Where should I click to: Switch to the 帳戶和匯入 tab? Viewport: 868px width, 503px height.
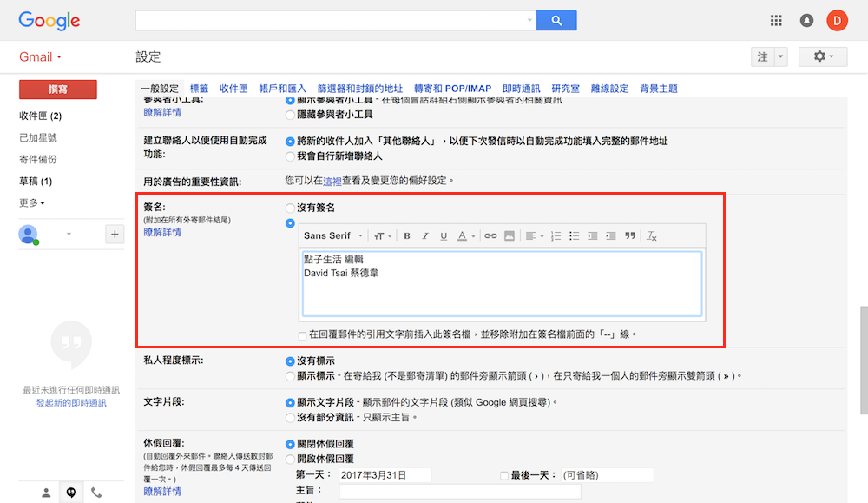point(283,89)
